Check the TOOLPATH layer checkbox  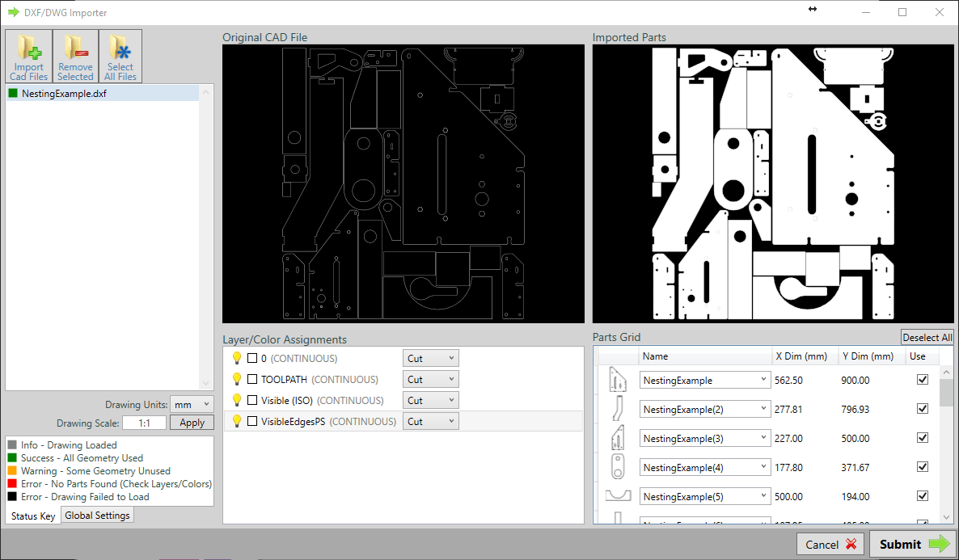tap(252, 379)
